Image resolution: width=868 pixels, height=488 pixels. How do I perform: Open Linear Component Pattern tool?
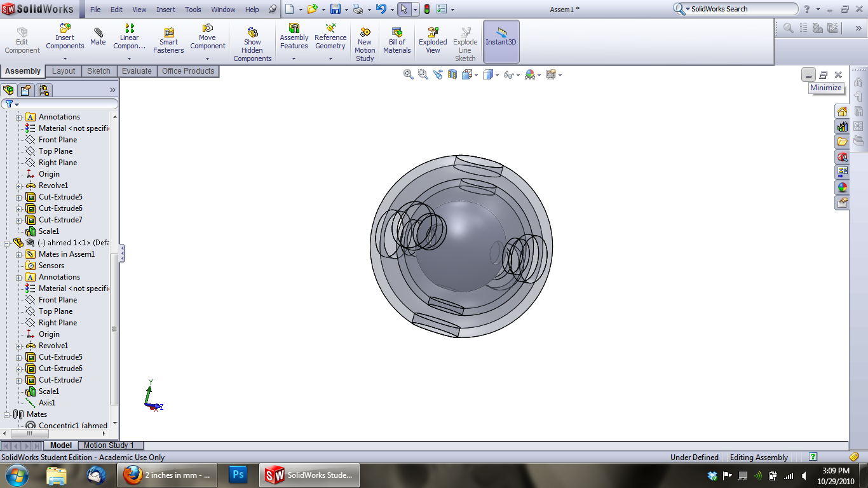coord(130,36)
